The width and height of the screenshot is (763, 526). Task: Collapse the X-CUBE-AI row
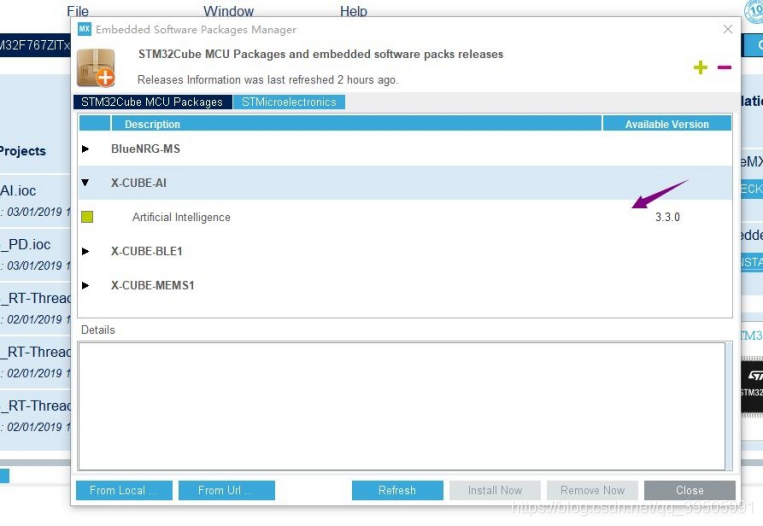click(x=86, y=182)
